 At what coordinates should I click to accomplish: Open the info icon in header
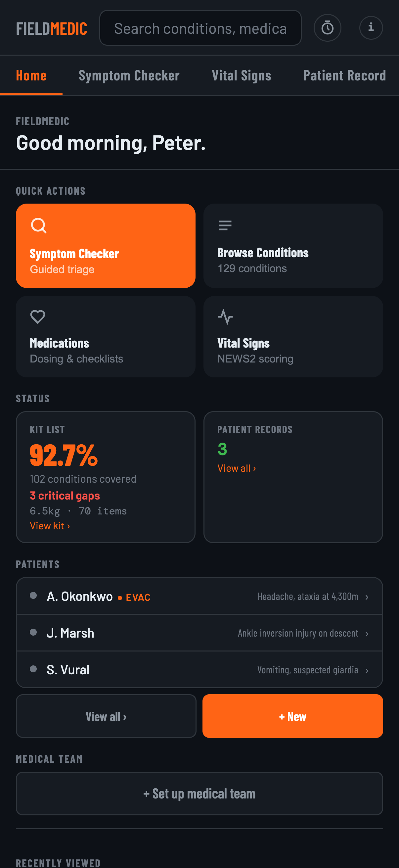(371, 28)
